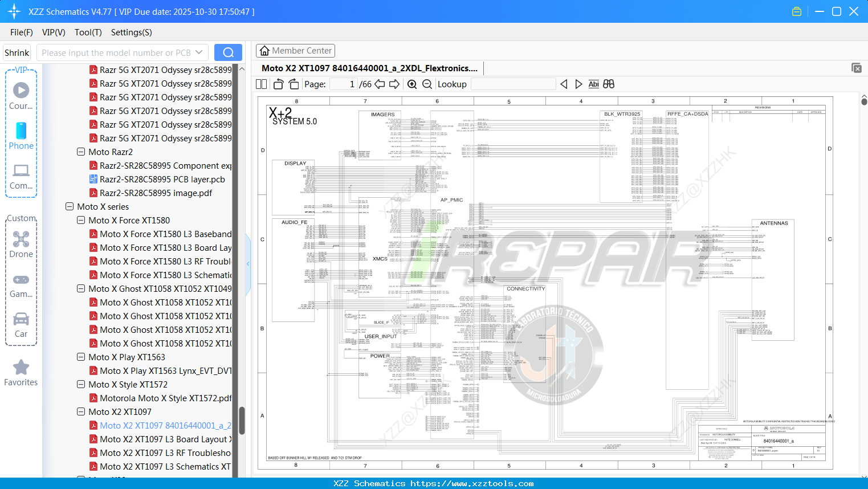
Task: Rotate the page counterclockwise
Action: [x=278, y=84]
